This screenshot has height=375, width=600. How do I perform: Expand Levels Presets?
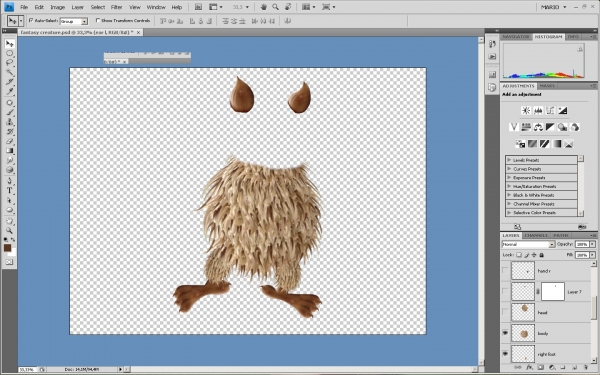pos(509,160)
